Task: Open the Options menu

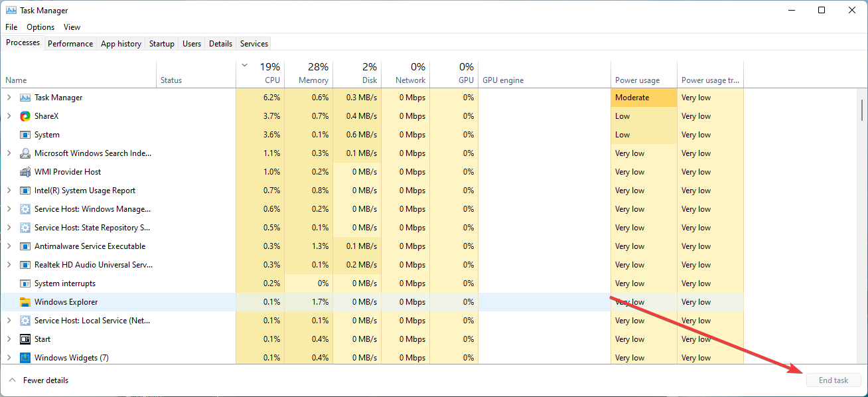Action: point(40,27)
